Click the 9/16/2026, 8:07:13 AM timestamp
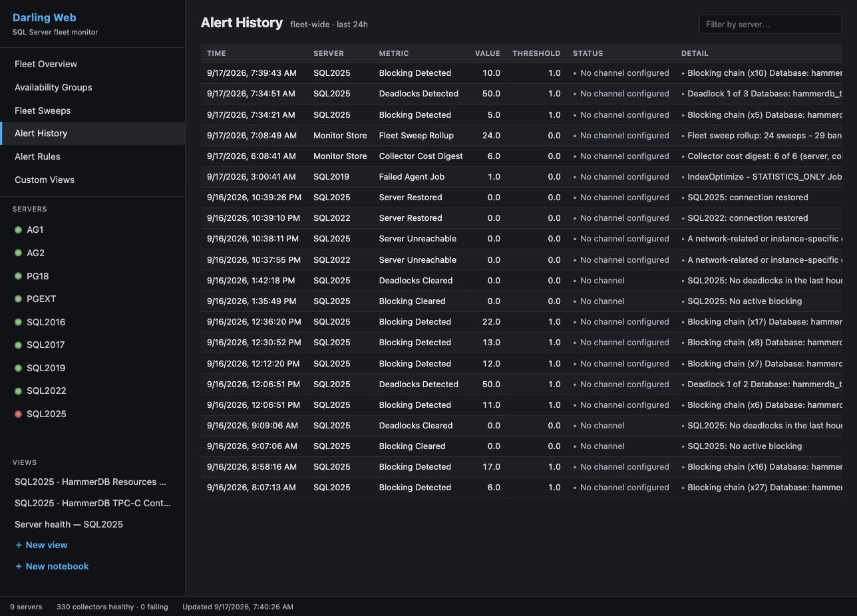The height and width of the screenshot is (616, 857). tap(252, 488)
